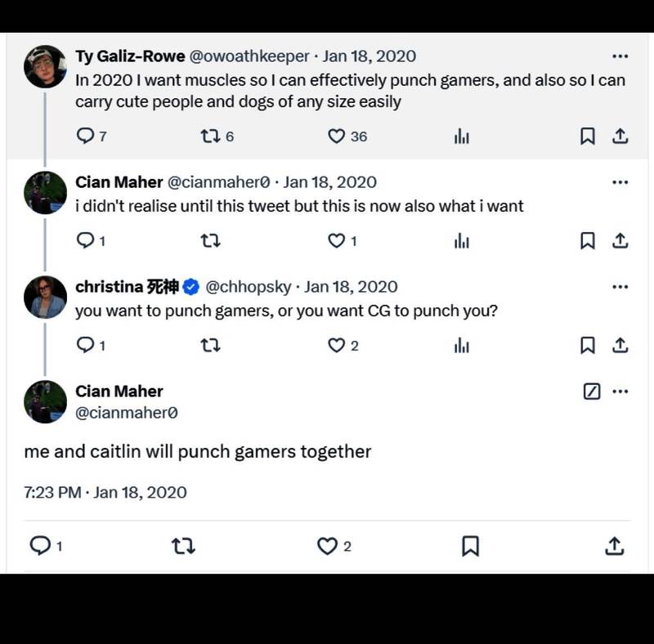Share christina's reply tweet

620,346
